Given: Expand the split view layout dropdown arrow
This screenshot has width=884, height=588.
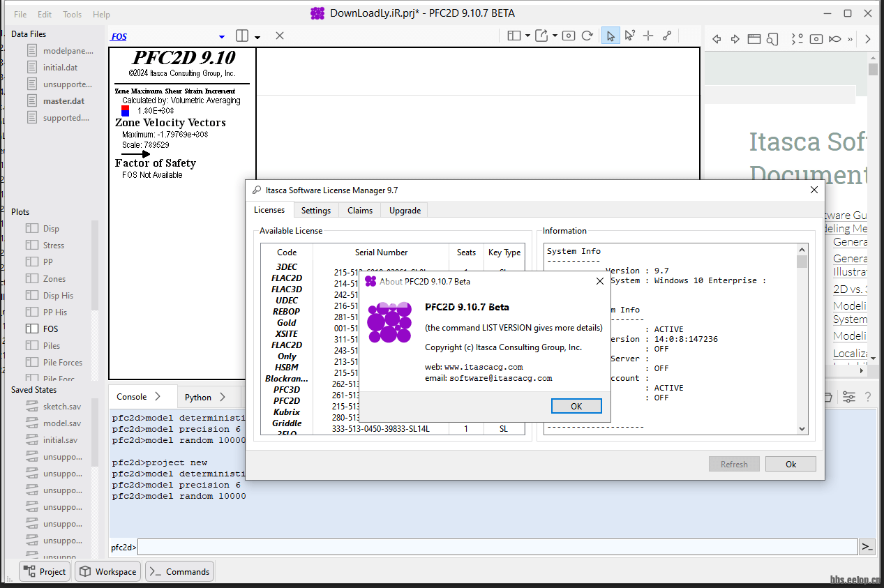Looking at the screenshot, I should tap(257, 37).
